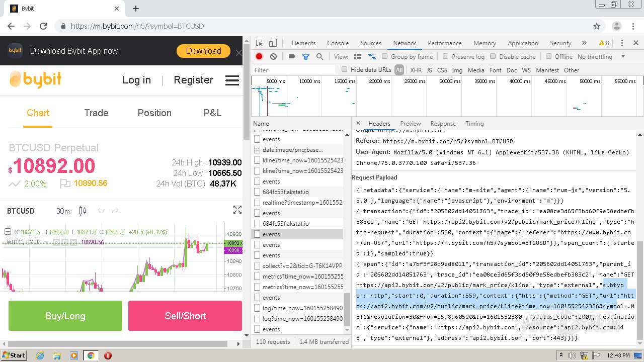The image size is (644, 362).
Task: Enter fullscreen chart mode
Action: [x=237, y=210]
